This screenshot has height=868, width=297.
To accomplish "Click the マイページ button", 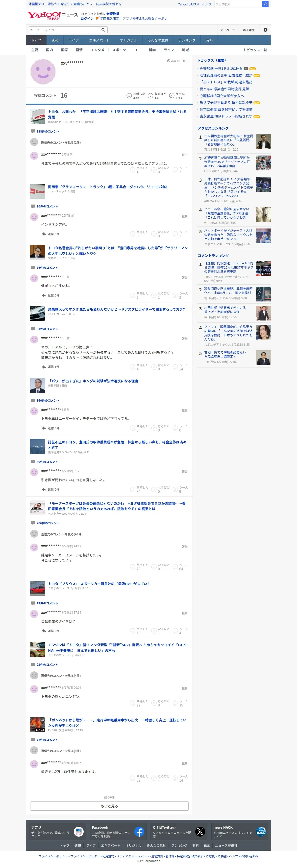I will coord(227,30).
